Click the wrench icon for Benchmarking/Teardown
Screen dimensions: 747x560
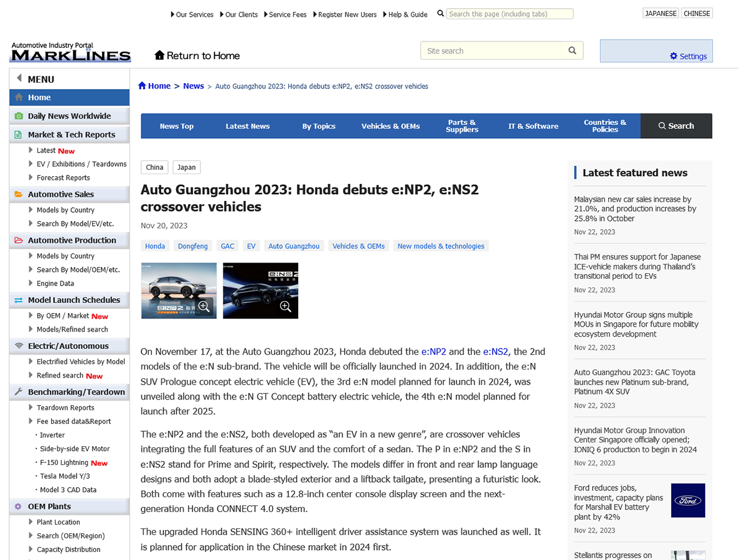click(19, 392)
